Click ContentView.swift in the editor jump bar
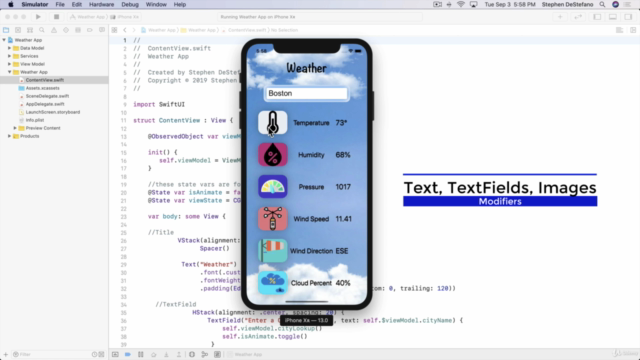Viewport: 640px width, 360px height. pyautogui.click(x=247, y=30)
